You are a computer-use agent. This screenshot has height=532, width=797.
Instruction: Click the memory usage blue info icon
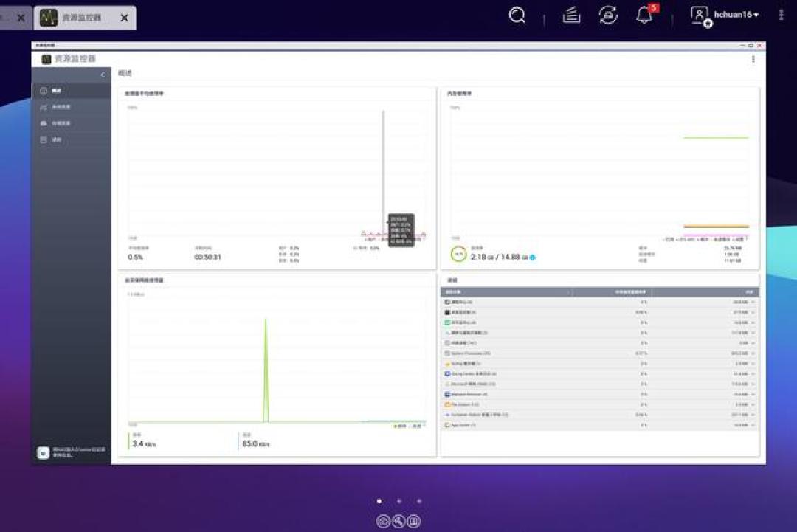[532, 258]
